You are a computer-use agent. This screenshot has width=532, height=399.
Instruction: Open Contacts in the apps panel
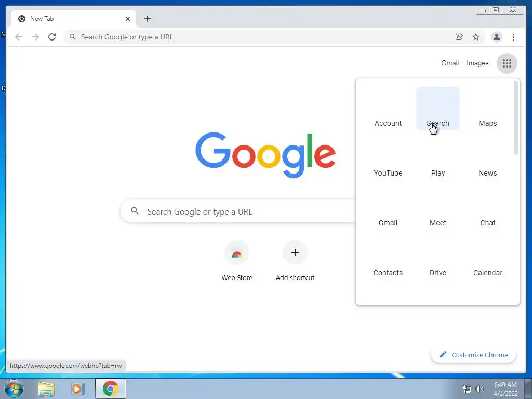(x=388, y=258)
